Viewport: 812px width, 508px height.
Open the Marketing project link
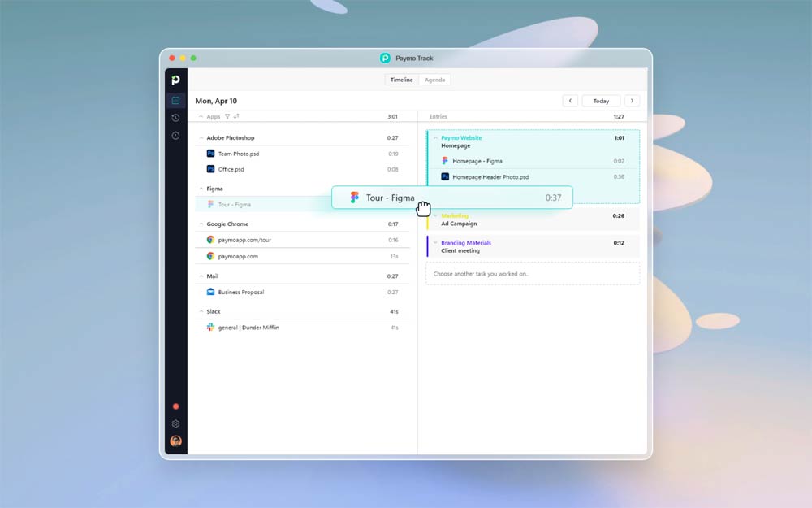455,215
